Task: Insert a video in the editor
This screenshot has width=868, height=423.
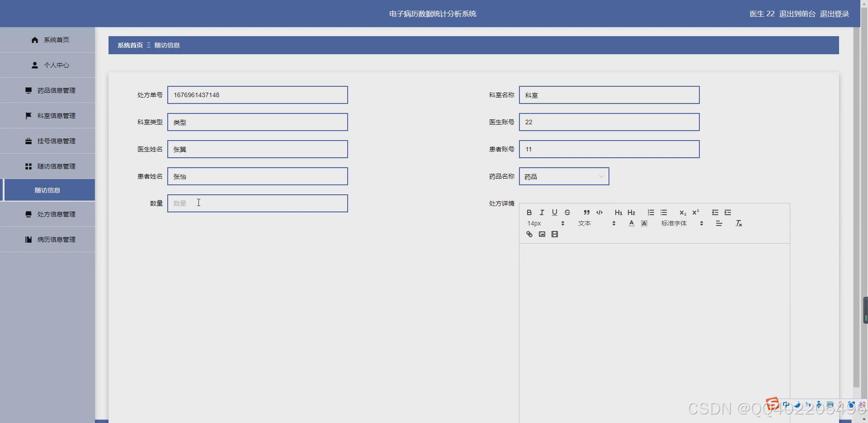Action: pos(554,234)
